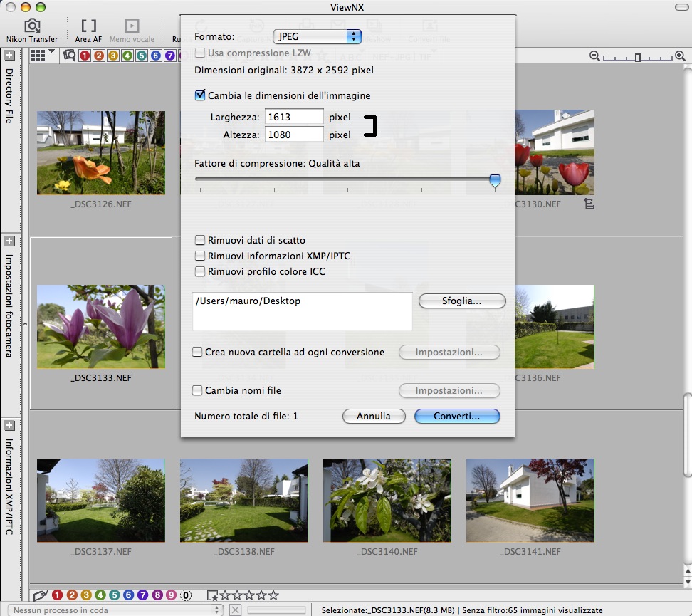This screenshot has height=616, width=692.
Task: Click the Sfoglia... browse button
Action: [x=462, y=301]
